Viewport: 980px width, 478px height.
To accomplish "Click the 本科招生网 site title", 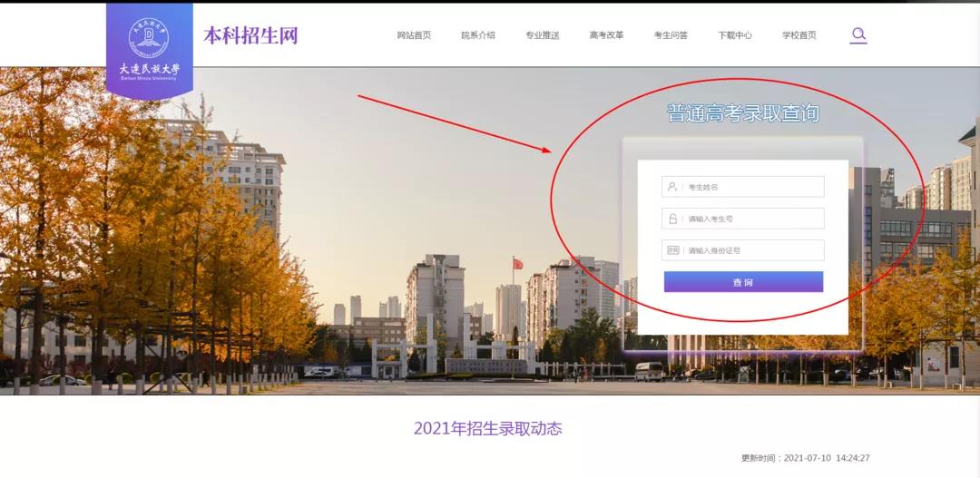I will coord(250,35).
